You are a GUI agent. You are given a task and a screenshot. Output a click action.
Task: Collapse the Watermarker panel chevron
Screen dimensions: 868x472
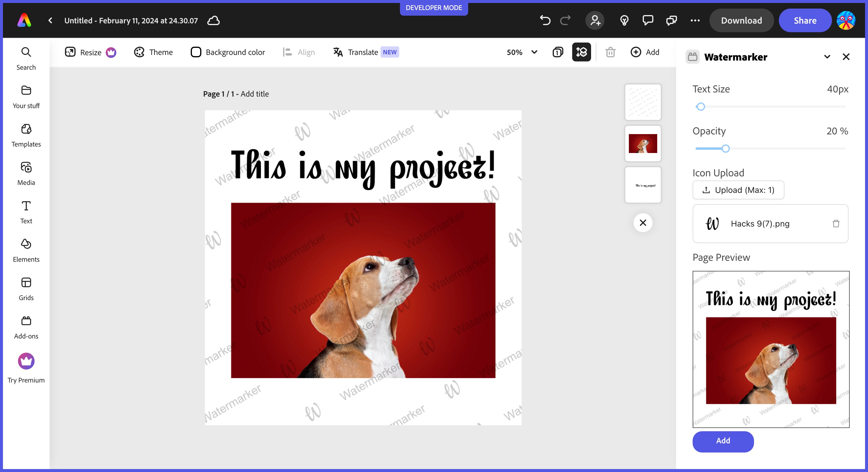(827, 57)
